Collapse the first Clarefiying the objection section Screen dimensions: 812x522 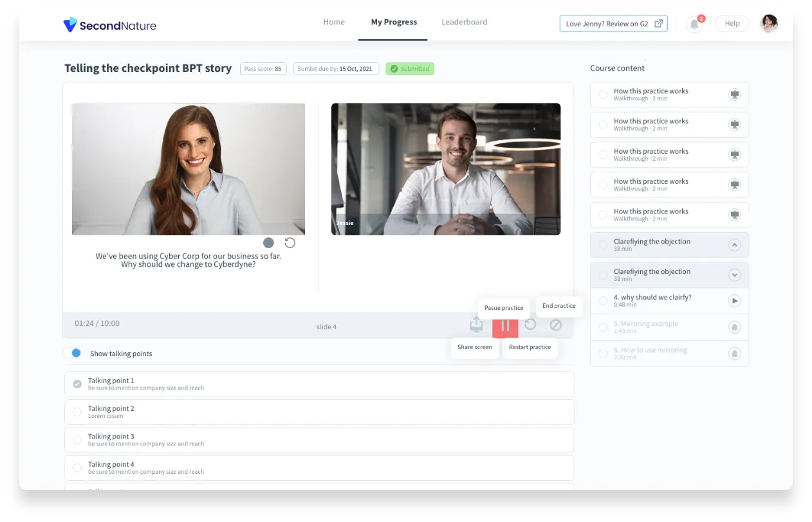pyautogui.click(x=735, y=245)
